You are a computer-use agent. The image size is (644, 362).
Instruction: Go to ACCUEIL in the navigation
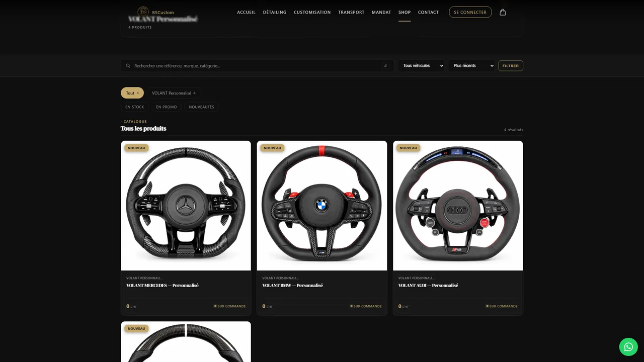click(x=247, y=12)
